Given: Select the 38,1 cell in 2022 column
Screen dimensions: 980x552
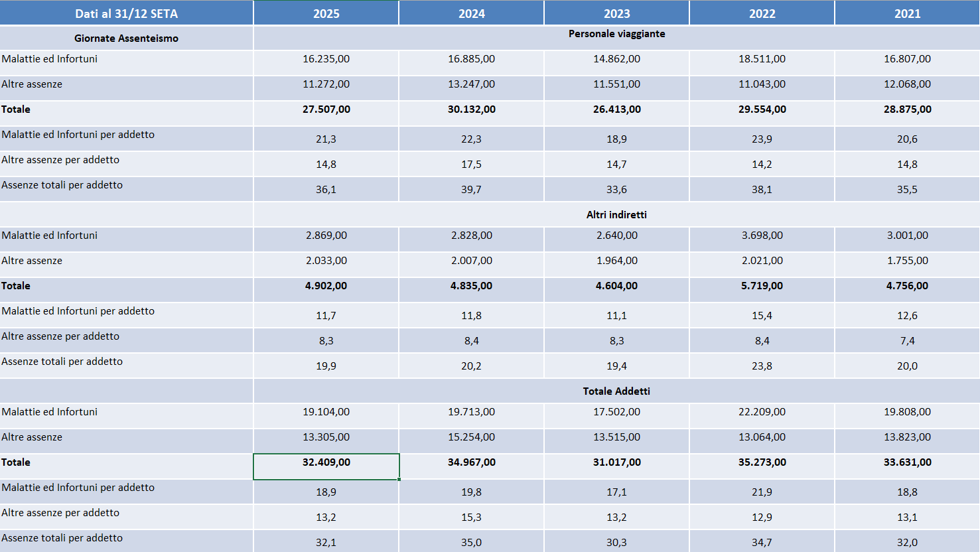Looking at the screenshot, I should tap(762, 190).
